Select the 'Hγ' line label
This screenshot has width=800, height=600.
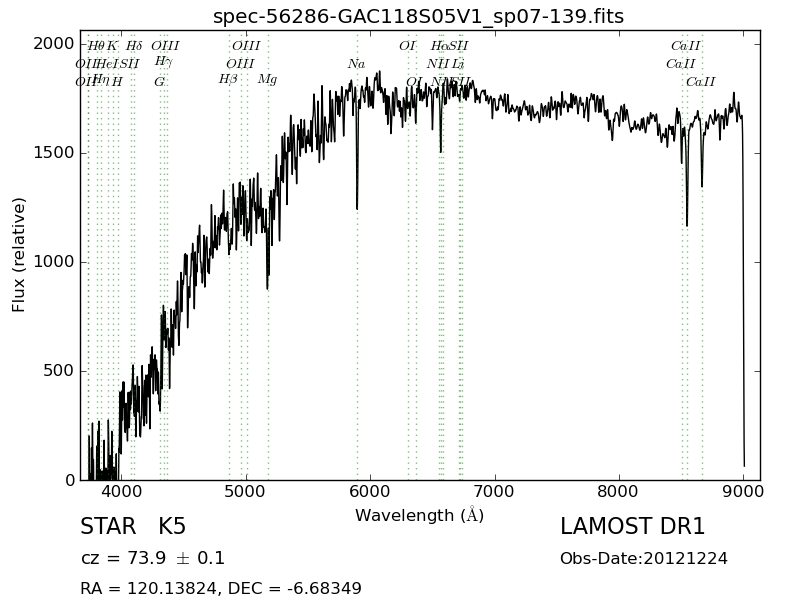point(163,62)
